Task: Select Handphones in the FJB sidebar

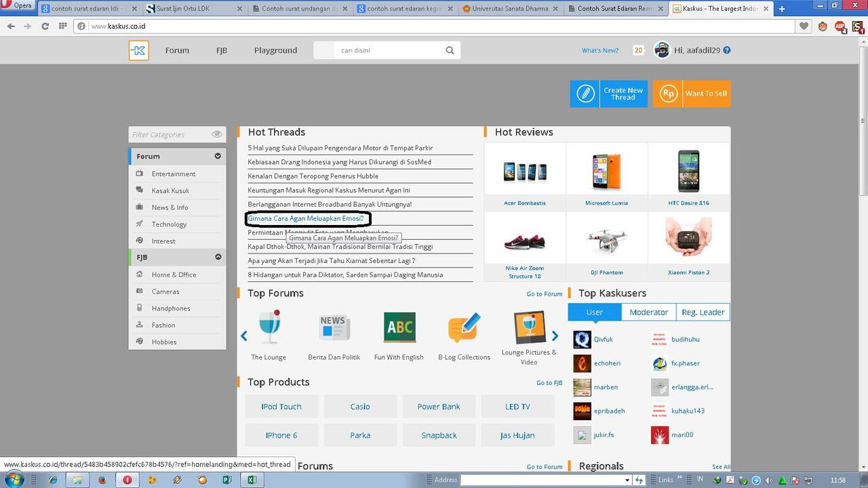Action: coord(171,308)
